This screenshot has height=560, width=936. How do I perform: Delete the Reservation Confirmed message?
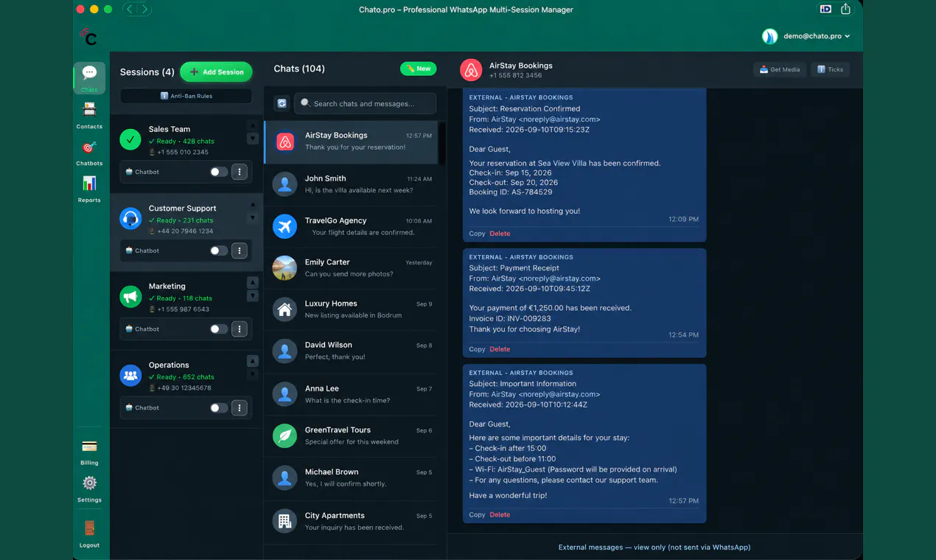click(x=500, y=234)
